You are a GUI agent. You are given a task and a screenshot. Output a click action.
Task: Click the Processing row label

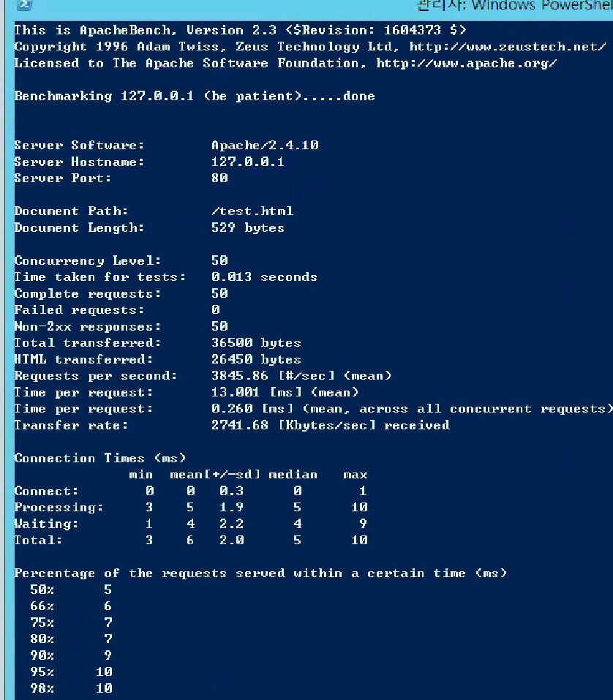pos(59,507)
